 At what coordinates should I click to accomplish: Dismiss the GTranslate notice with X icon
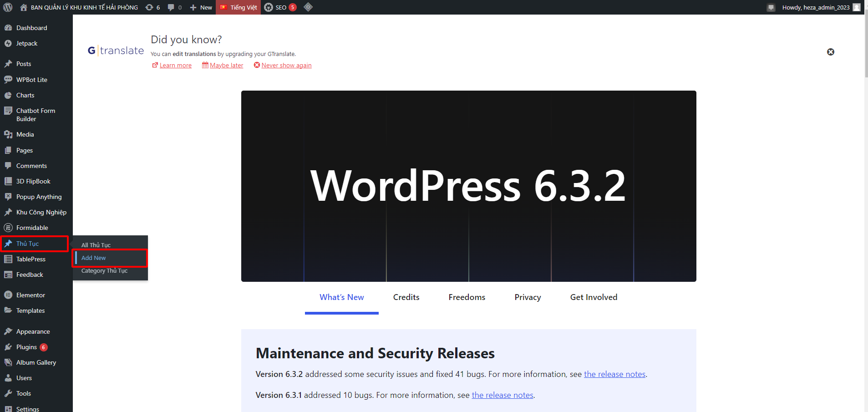pos(830,52)
